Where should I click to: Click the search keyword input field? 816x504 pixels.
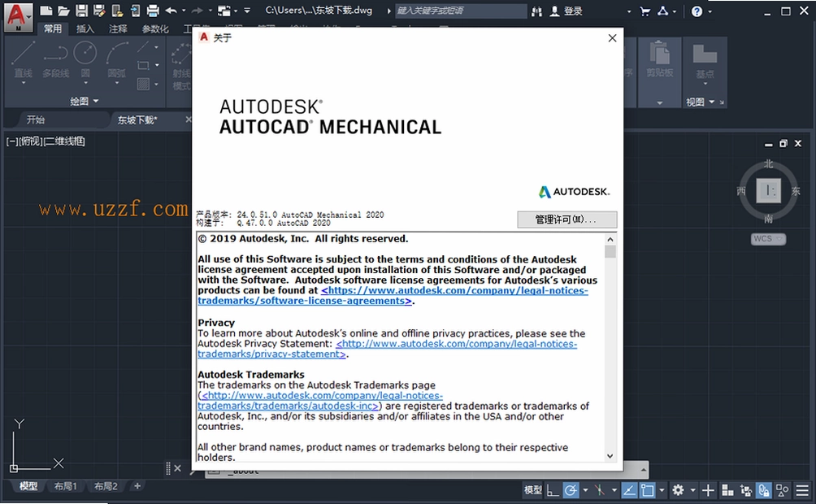[461, 11]
